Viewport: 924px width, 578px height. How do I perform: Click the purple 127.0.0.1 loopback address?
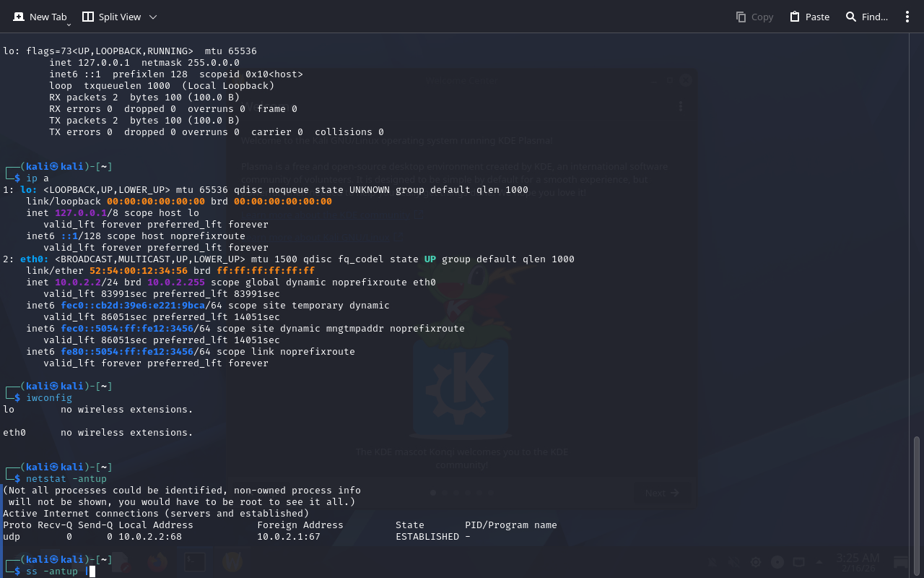point(81,213)
